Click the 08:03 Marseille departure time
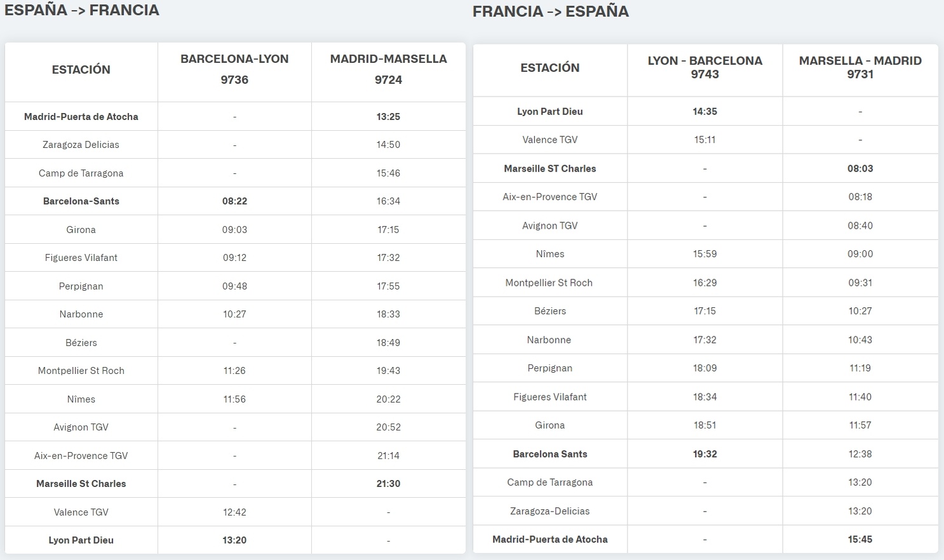The height and width of the screenshot is (560, 944). coord(860,169)
